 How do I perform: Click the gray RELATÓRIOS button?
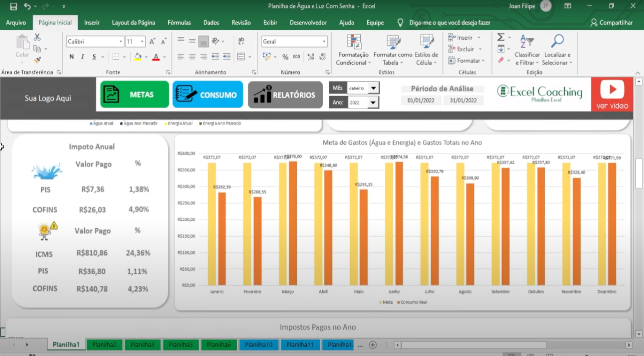click(285, 94)
